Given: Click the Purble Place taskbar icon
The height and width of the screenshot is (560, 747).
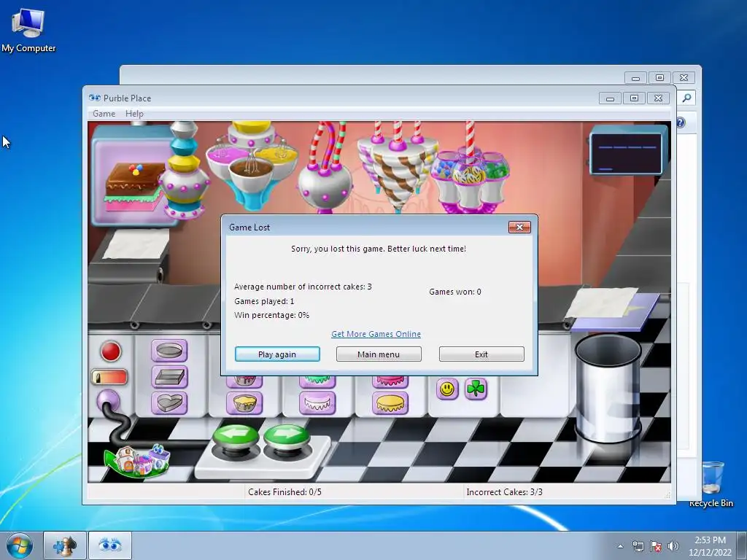Looking at the screenshot, I should click(110, 545).
